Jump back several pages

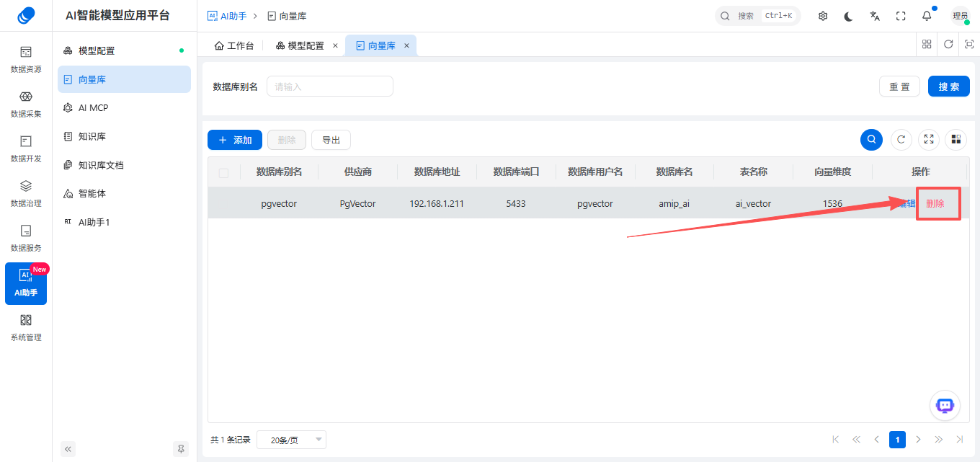pos(856,440)
